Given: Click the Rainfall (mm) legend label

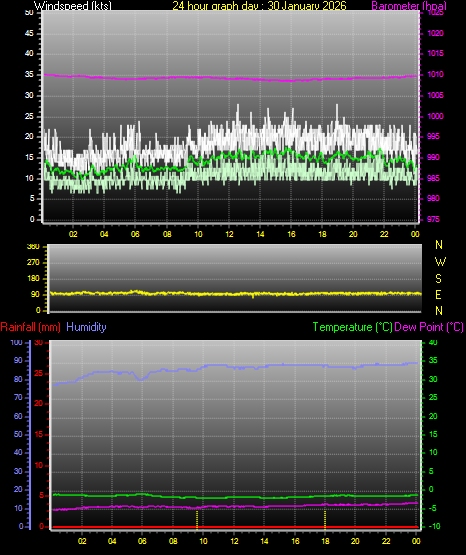Looking at the screenshot, I should [x=30, y=327].
